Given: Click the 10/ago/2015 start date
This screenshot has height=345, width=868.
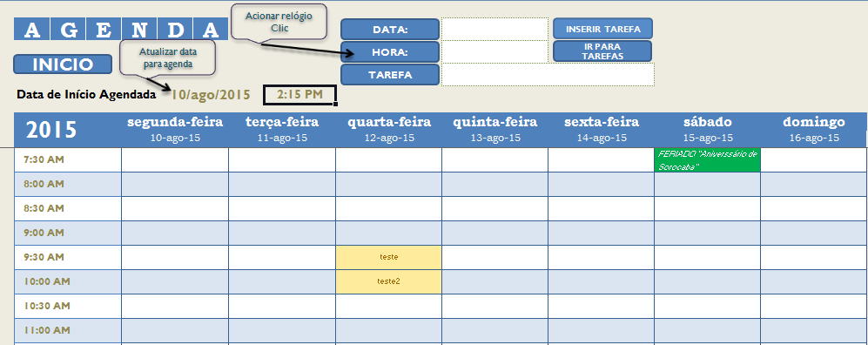Looking at the screenshot, I should click(x=211, y=95).
